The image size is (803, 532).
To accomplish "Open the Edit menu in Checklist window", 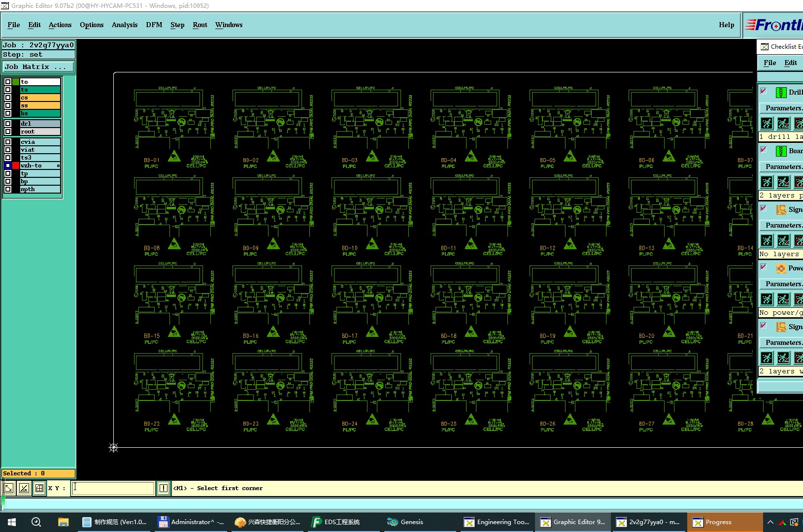I will point(791,63).
